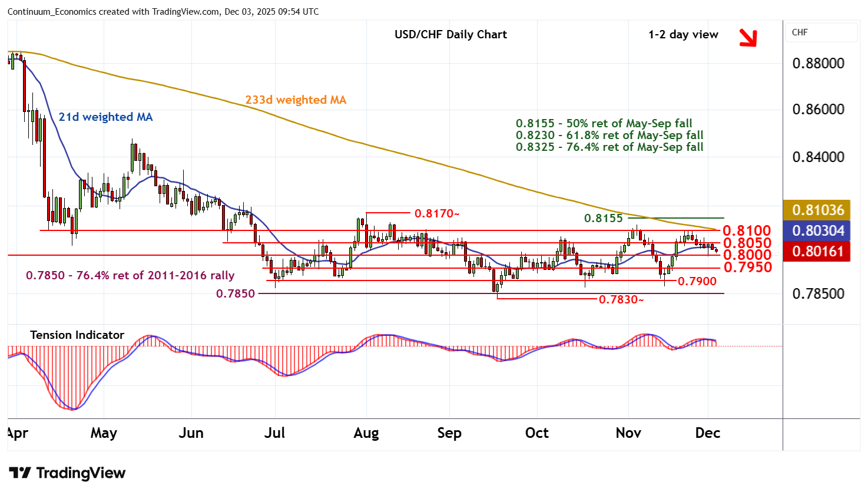Select the 21d weighted MA label
The image size is (868, 495).
[x=105, y=117]
